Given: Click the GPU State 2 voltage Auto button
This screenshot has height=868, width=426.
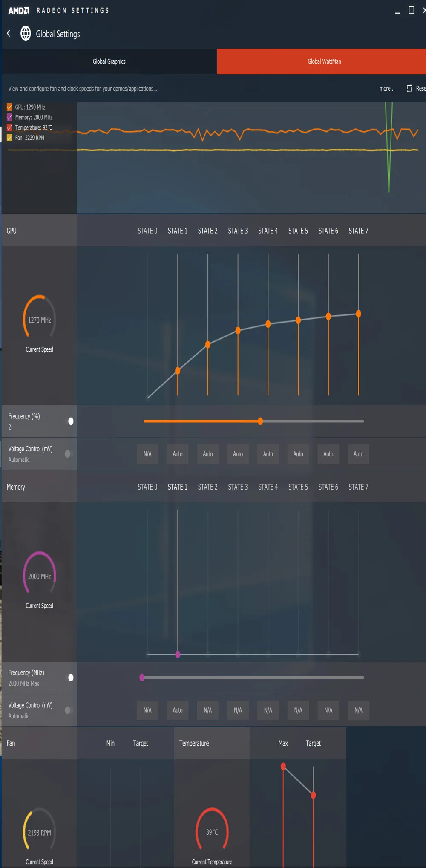Looking at the screenshot, I should (x=208, y=454).
